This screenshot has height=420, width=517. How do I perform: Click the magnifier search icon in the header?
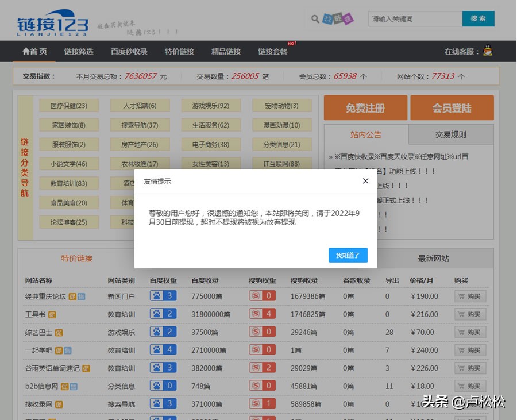[315, 18]
